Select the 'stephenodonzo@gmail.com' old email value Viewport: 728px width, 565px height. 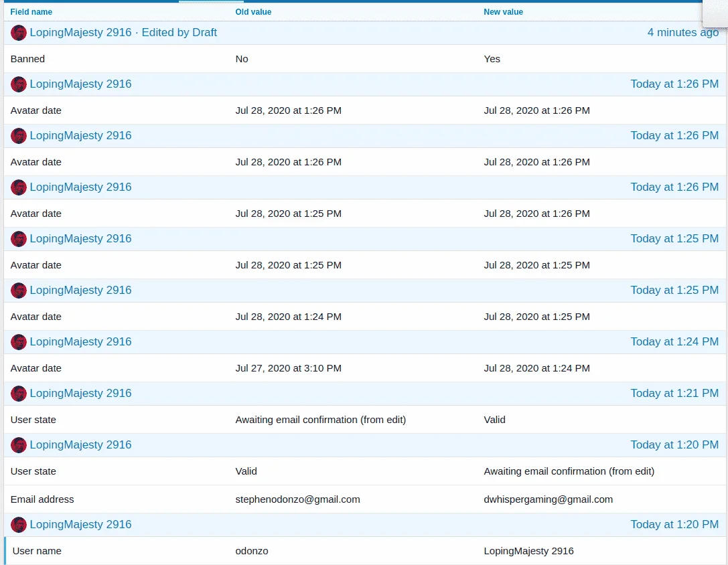(297, 499)
